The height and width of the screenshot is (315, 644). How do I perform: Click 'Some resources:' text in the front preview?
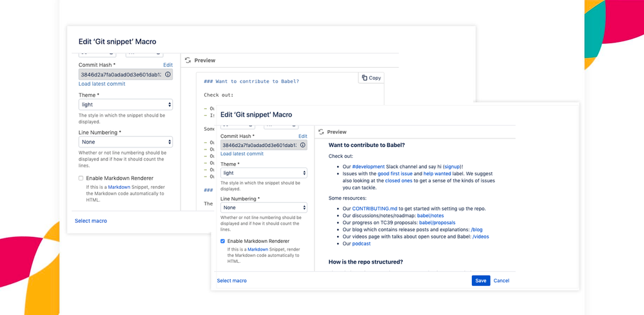(347, 198)
